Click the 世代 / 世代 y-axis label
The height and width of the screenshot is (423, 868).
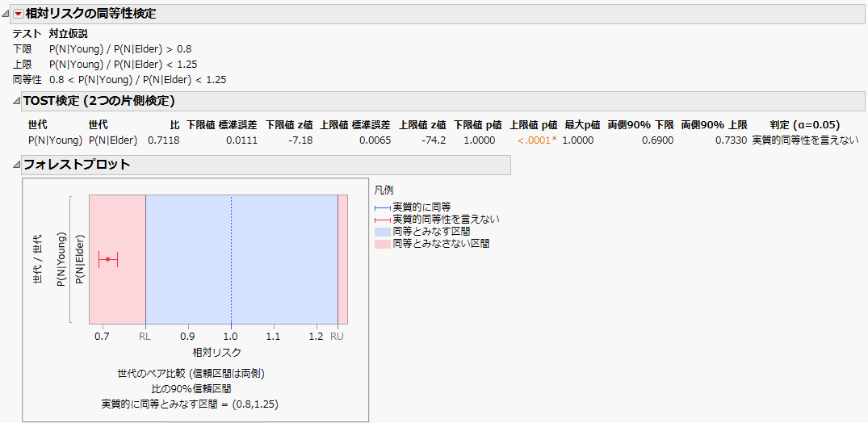pyautogui.click(x=38, y=259)
